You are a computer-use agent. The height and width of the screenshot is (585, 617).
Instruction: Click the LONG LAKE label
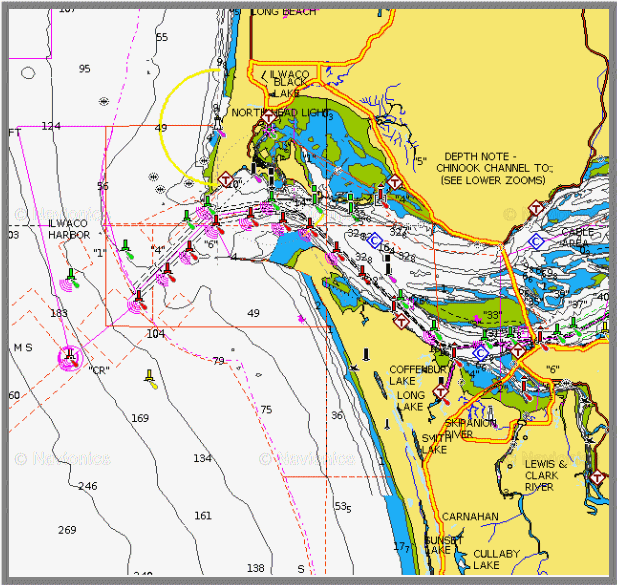point(410,401)
